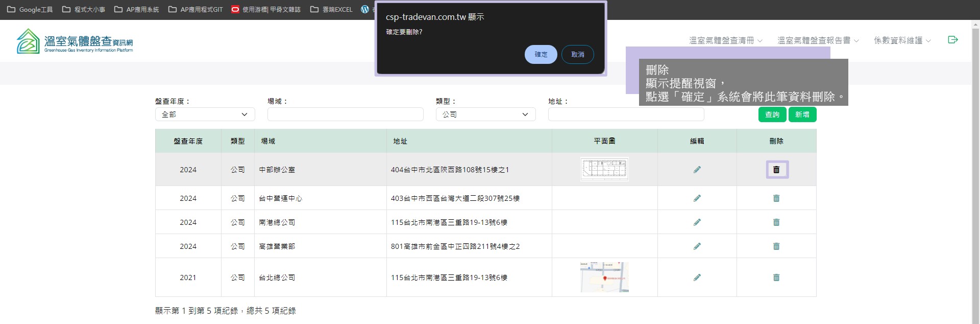Image resolution: width=980 pixels, height=324 pixels.
Task: Open the 係數資料維護 menu
Action: tap(902, 40)
